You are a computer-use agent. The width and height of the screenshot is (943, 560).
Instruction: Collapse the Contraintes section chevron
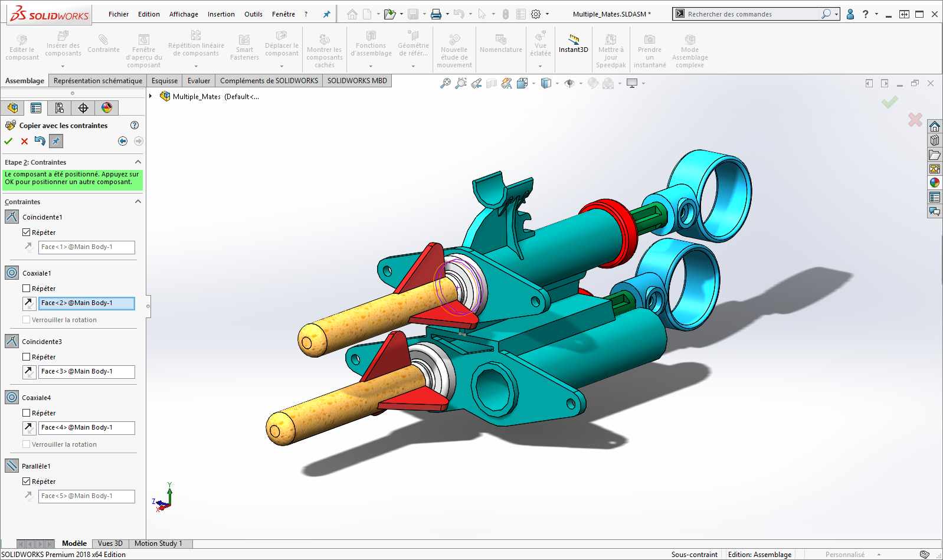click(138, 201)
